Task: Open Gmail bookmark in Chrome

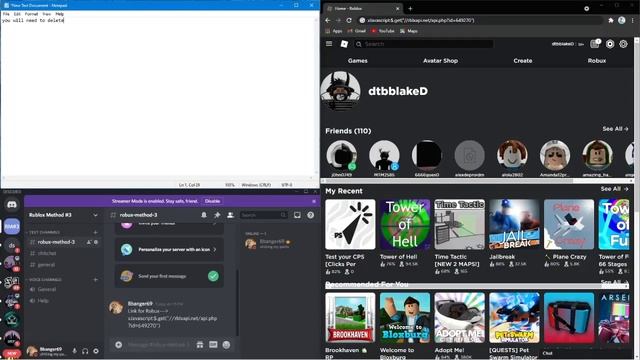Action: coord(357,31)
